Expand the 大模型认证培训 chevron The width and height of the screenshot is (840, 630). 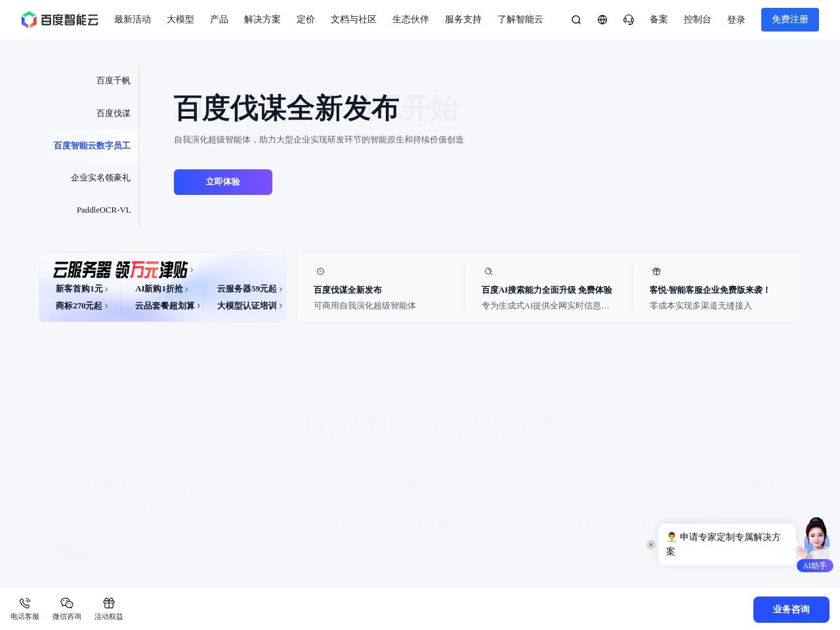pyautogui.click(x=280, y=306)
